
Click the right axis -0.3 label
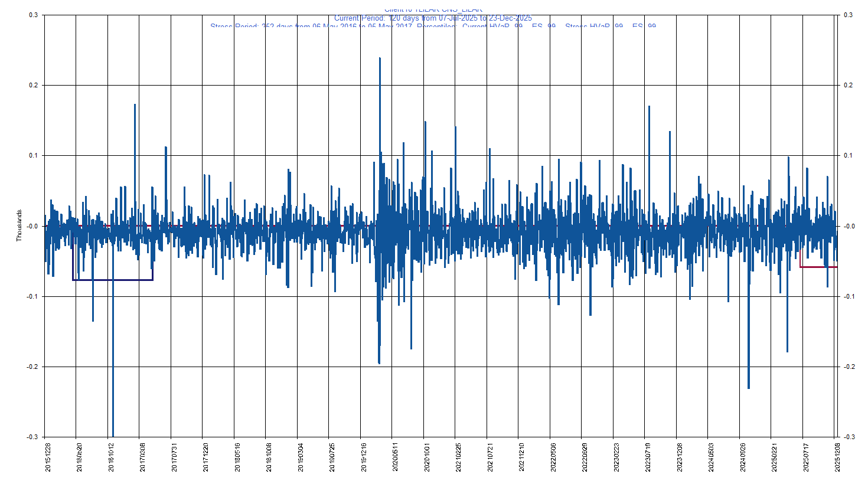849,437
